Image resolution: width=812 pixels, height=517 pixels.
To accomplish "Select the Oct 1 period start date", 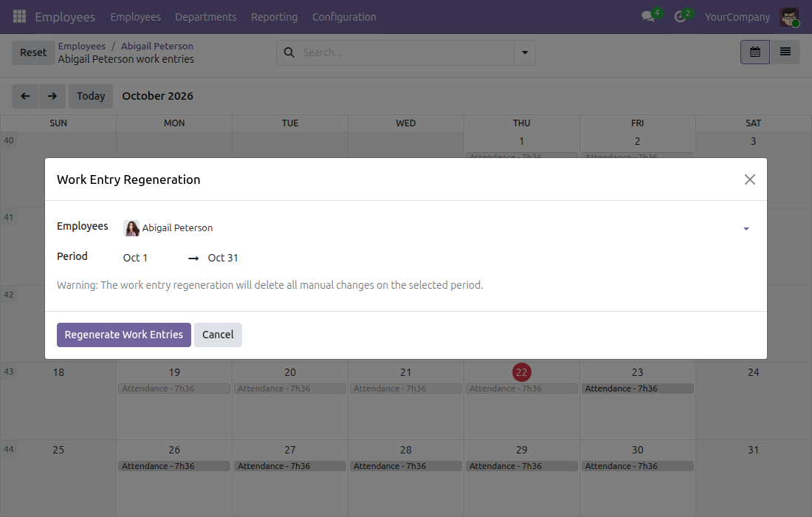I will [x=135, y=258].
